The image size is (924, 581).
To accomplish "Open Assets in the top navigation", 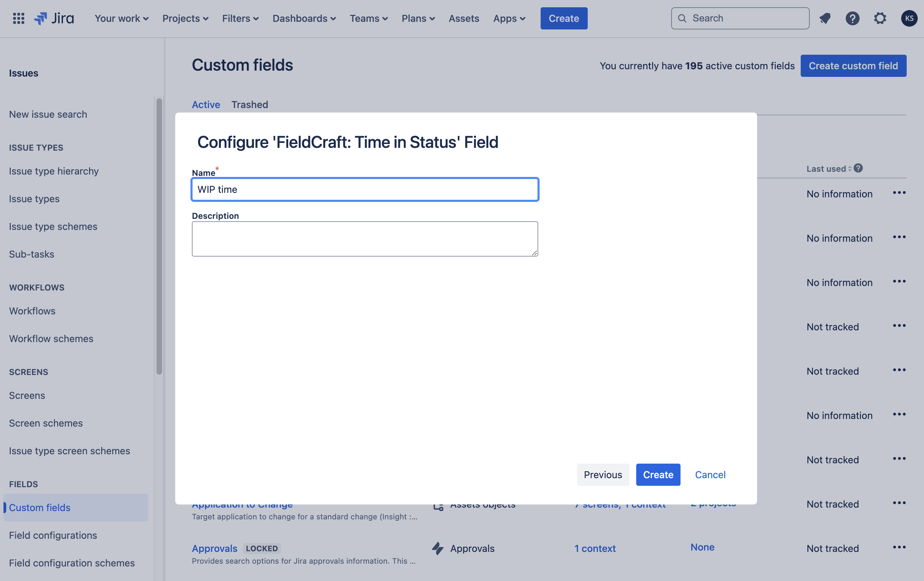I will click(463, 18).
